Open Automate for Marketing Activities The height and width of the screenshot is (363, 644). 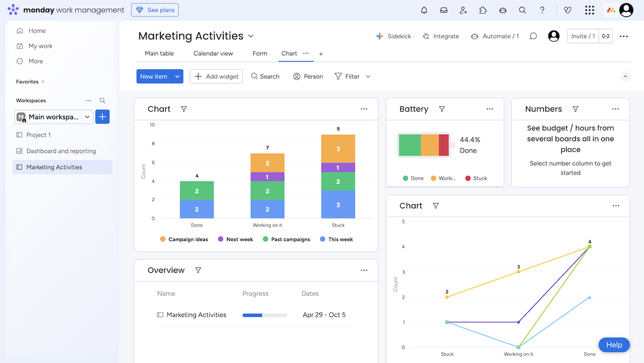(x=495, y=36)
